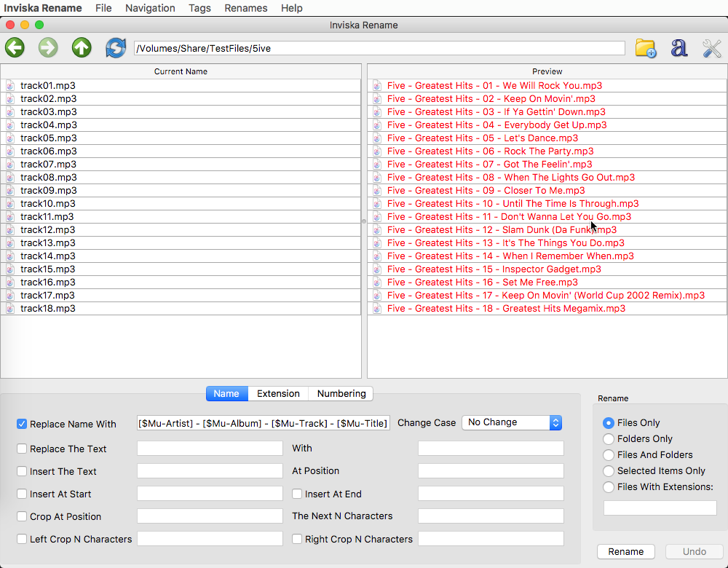This screenshot has height=568, width=728.
Task: Enable Replace The Text checkbox
Action: coord(22,448)
